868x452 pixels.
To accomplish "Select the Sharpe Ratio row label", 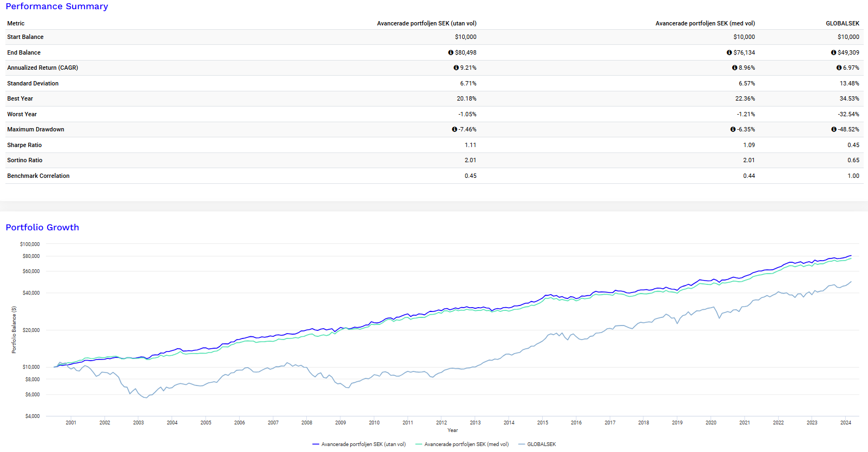I will [24, 145].
